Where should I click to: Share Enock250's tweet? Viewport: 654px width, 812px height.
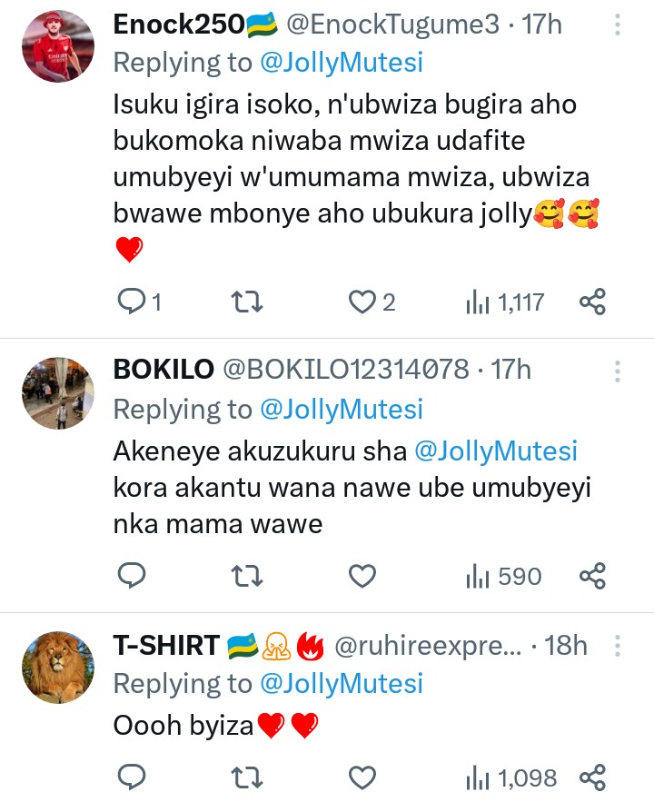click(x=592, y=302)
